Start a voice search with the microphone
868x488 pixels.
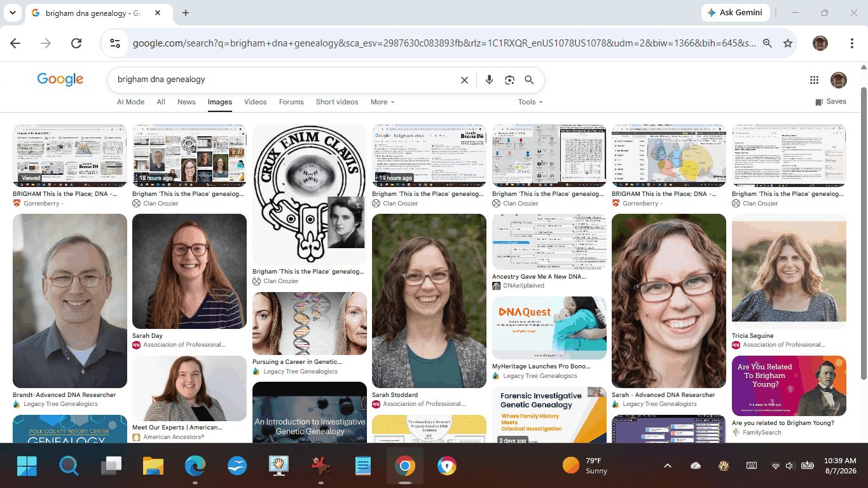click(x=489, y=80)
